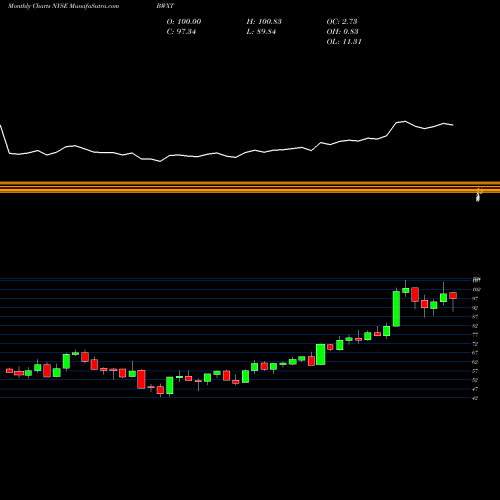Click the 77 price axis label
The image size is (500, 500).
(x=475, y=335)
